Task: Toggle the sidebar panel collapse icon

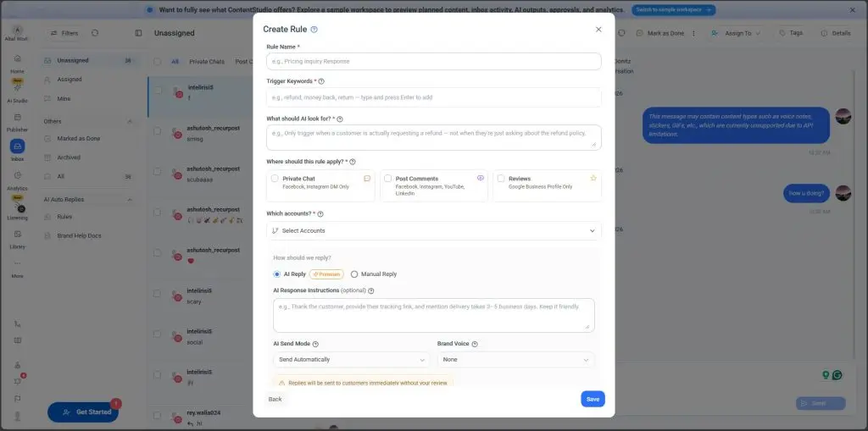Action: point(138,33)
